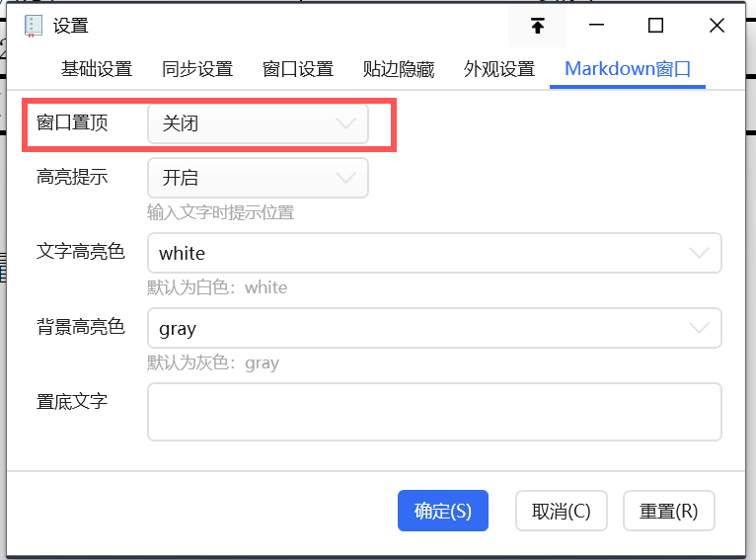Open the 窗口置顶 dropdown
The height and width of the screenshot is (560, 756).
tap(258, 124)
